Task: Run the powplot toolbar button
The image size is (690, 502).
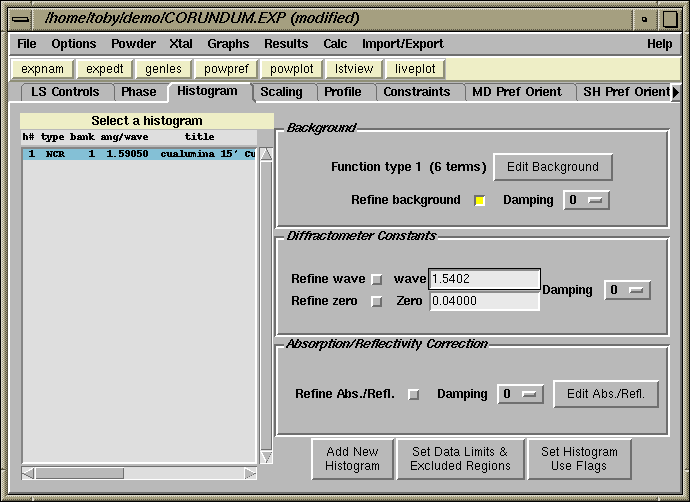Action: click(292, 69)
